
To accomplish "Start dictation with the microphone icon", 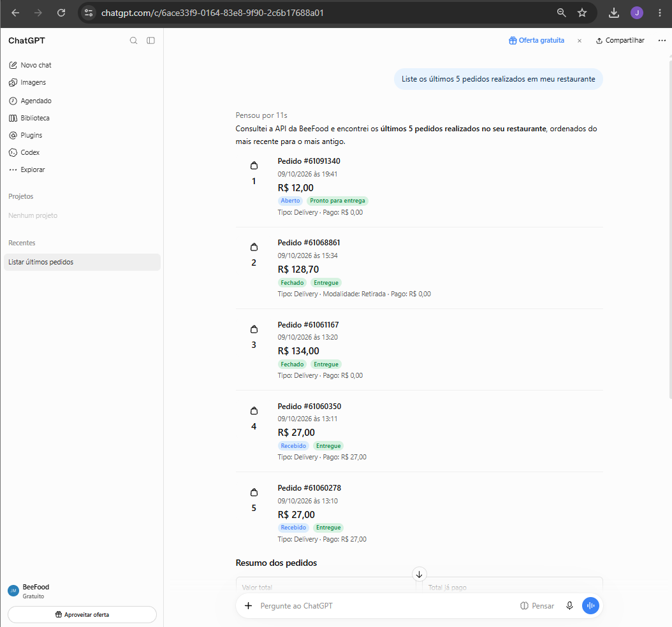I will coord(569,605).
